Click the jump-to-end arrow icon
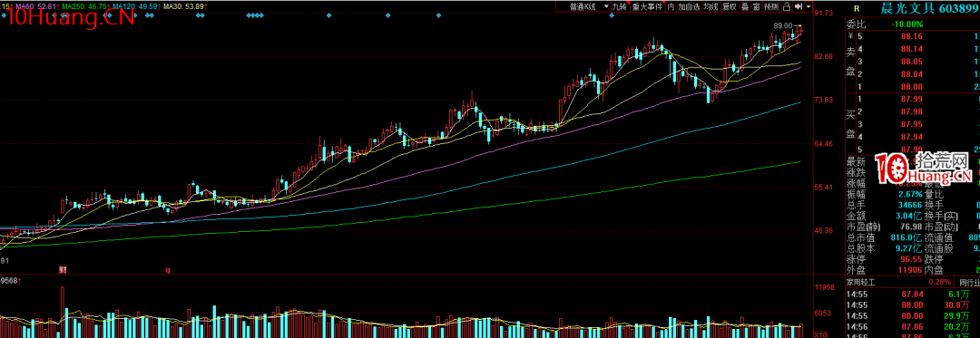 point(799,6)
